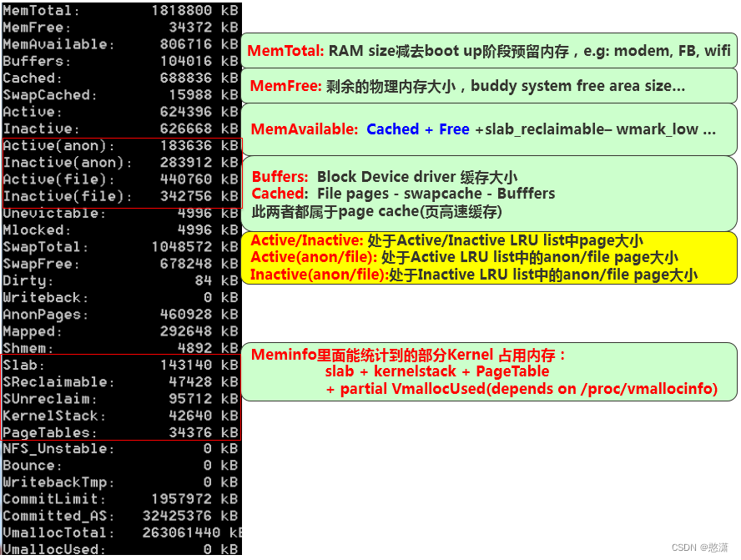This screenshot has height=560, width=741.
Task: Click the Cached 688836 kB line
Action: pos(120,78)
